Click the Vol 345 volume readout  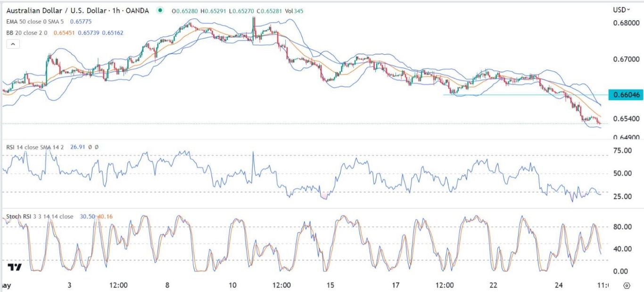tap(294, 10)
